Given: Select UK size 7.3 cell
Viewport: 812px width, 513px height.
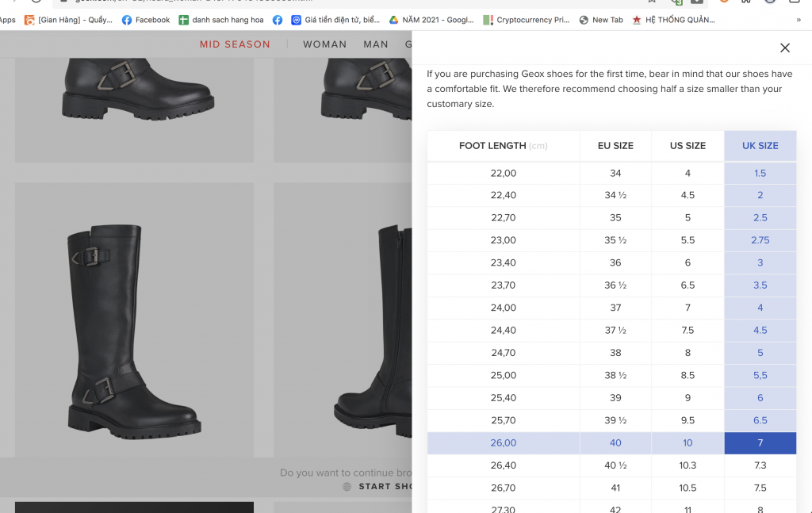Looking at the screenshot, I should 760,465.
